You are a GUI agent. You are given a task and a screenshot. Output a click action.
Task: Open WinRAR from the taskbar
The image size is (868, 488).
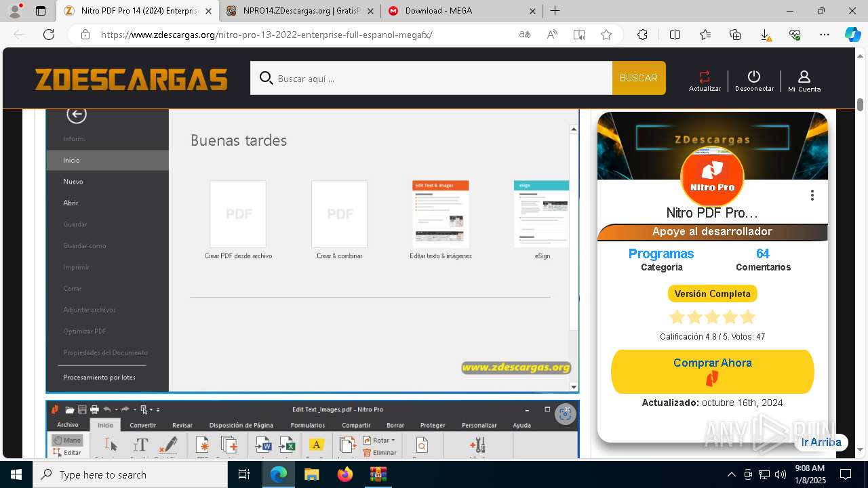point(378,474)
